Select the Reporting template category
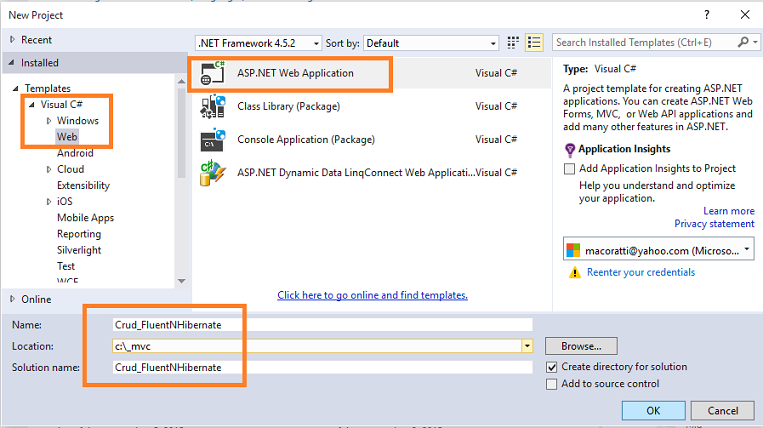Viewport: 763px width, 428px height. point(79,234)
